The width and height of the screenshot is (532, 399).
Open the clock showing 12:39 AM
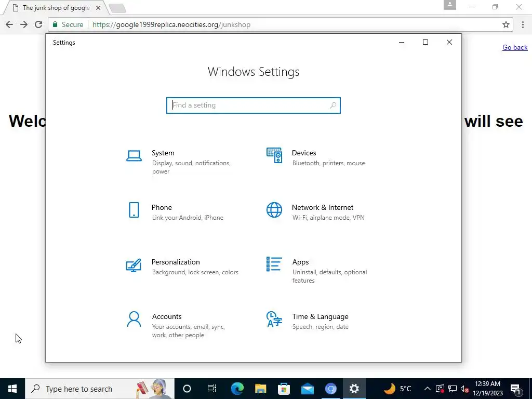[x=487, y=389]
